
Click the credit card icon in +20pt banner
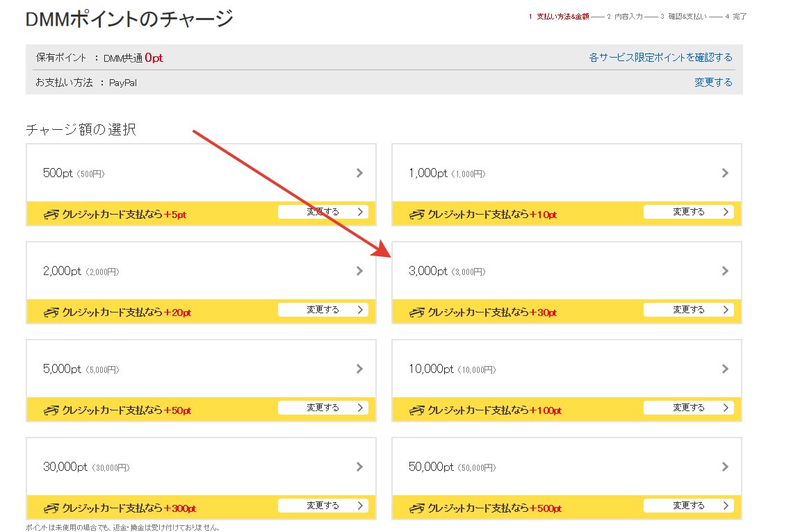point(51,313)
